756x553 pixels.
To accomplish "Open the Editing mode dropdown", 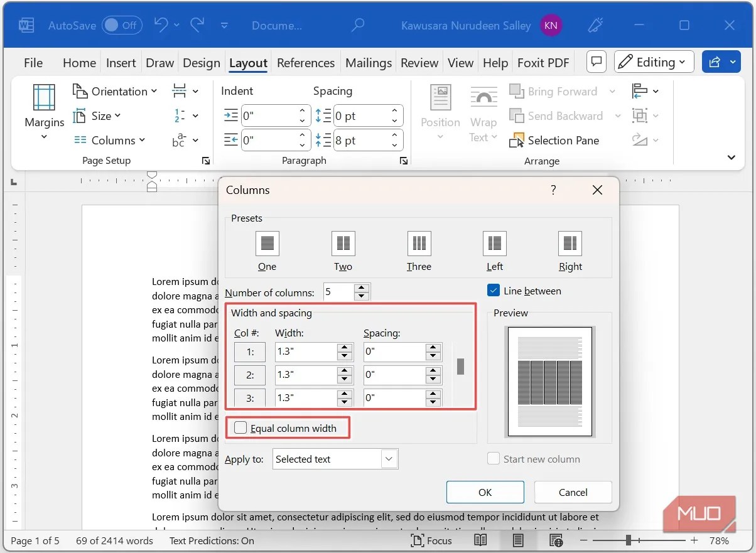I will (x=654, y=62).
